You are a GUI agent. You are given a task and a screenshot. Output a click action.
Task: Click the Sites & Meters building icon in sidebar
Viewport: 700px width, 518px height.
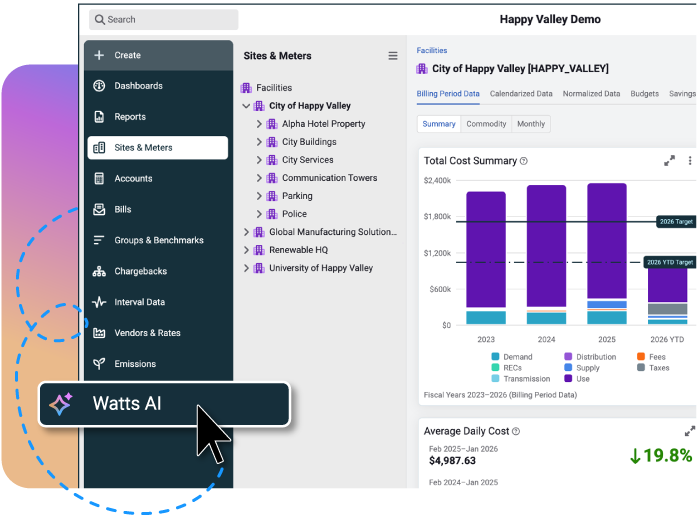click(x=99, y=147)
